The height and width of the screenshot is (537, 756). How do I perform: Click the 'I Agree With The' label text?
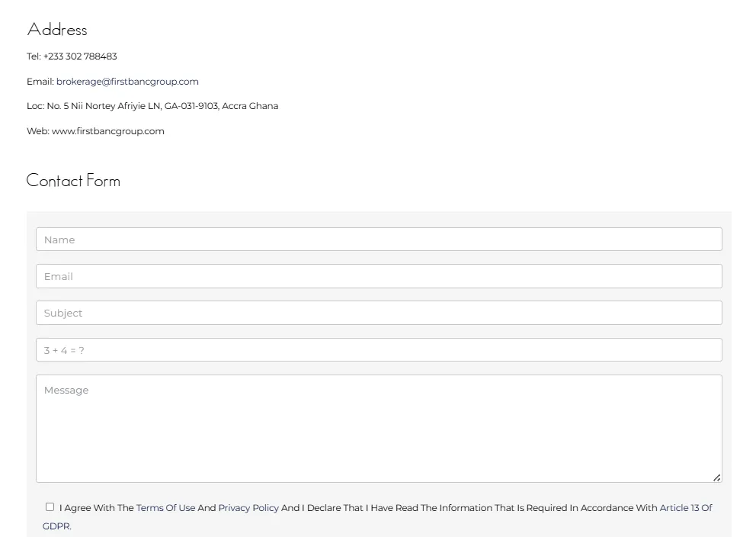[97, 508]
